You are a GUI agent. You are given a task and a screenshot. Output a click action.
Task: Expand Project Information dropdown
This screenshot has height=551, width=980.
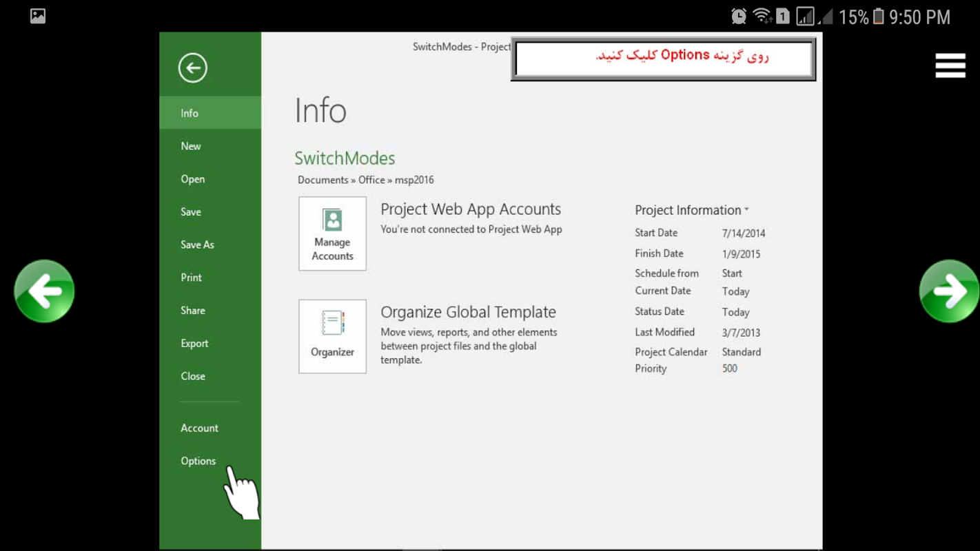click(692, 210)
